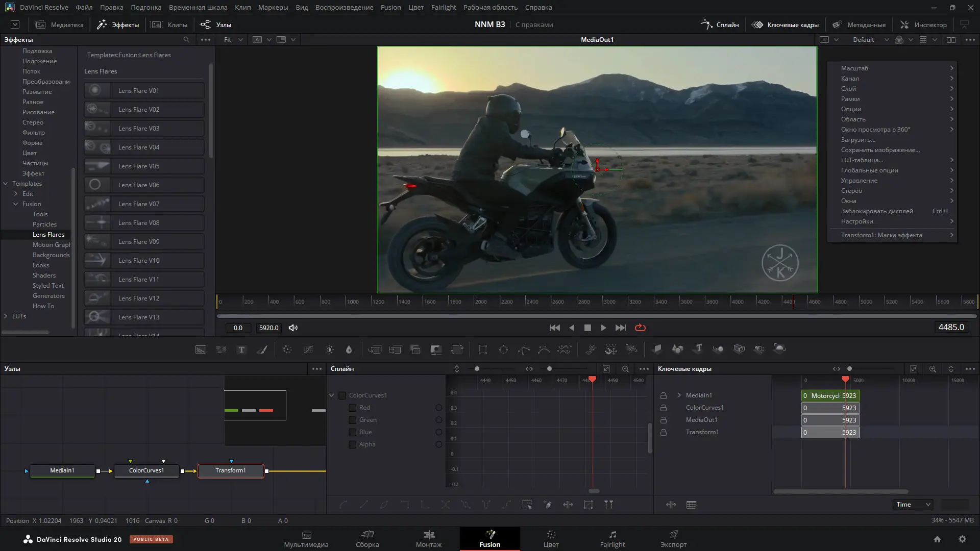Switch to the Fairlight page tab
This screenshot has width=980, height=551.
coord(612,538)
